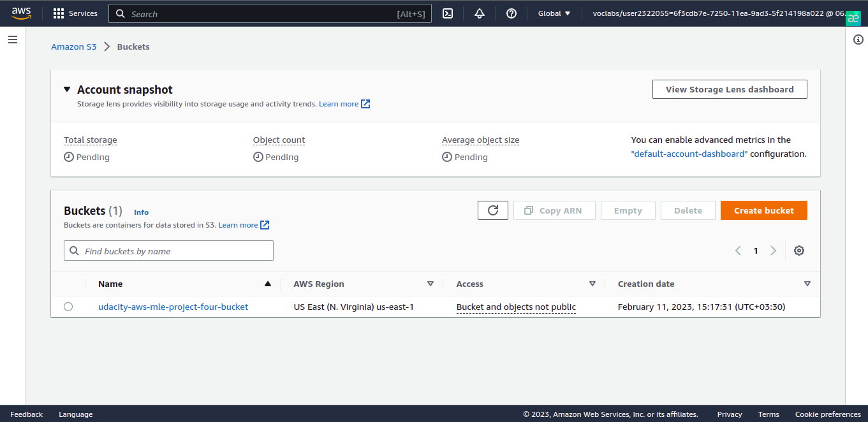Viewport: 868px width, 422px height.
Task: Open the notifications bell
Action: [x=480, y=13]
